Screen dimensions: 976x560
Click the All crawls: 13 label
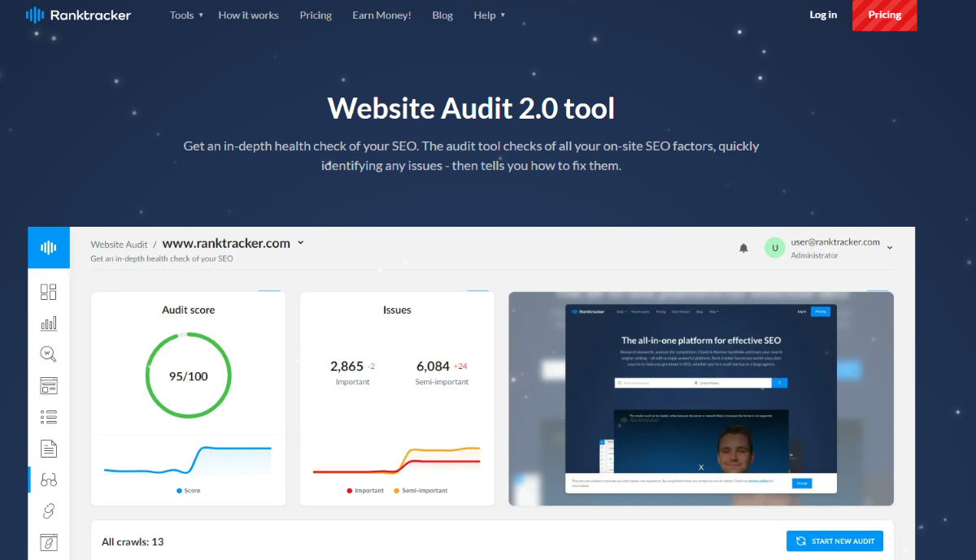(133, 541)
